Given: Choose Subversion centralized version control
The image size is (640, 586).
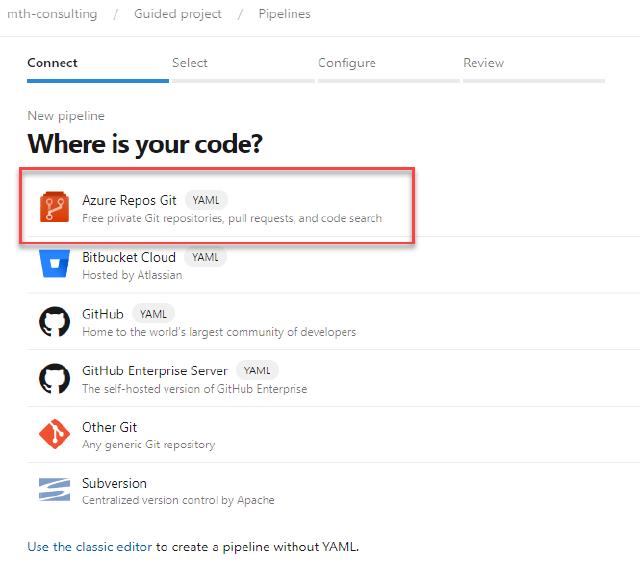Looking at the screenshot, I should 114,483.
